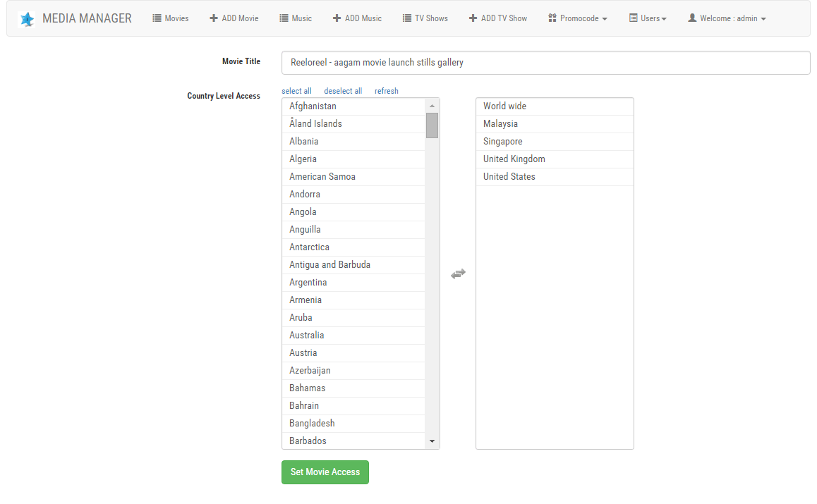Click the scrollbar down arrow in country list
Screen dimensions: 817x504
(x=432, y=441)
